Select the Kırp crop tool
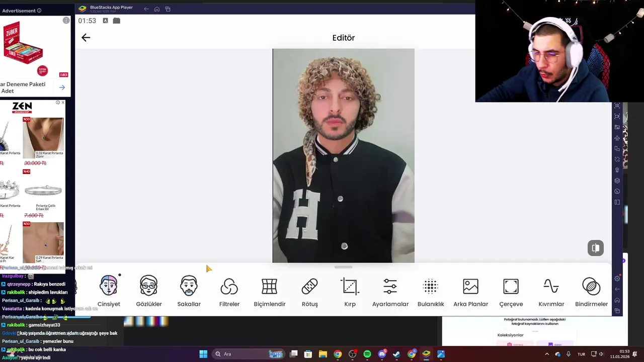 coord(350,291)
